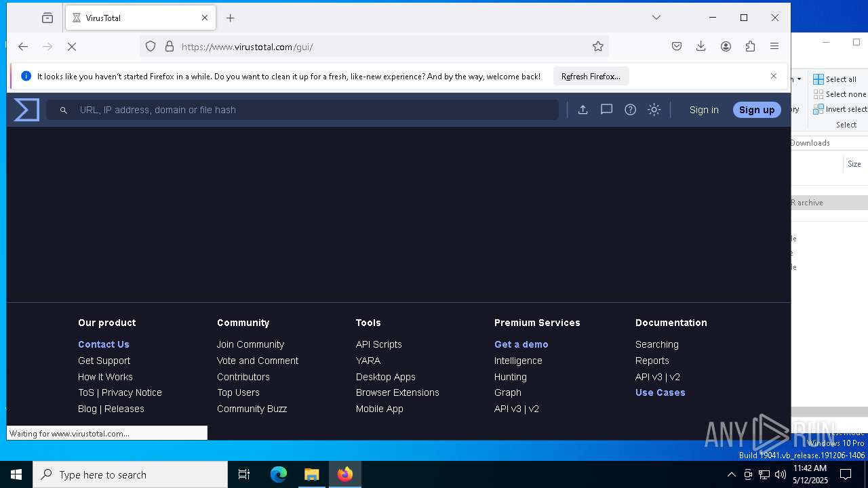Open the Get a demo link
This screenshot has height=488, width=868.
tap(521, 344)
